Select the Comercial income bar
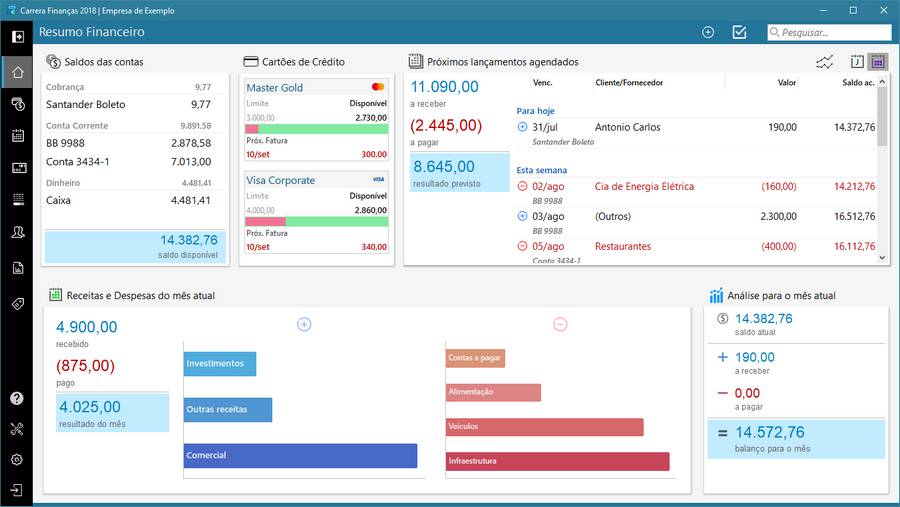Viewport: 900px width, 507px height. tap(300, 456)
